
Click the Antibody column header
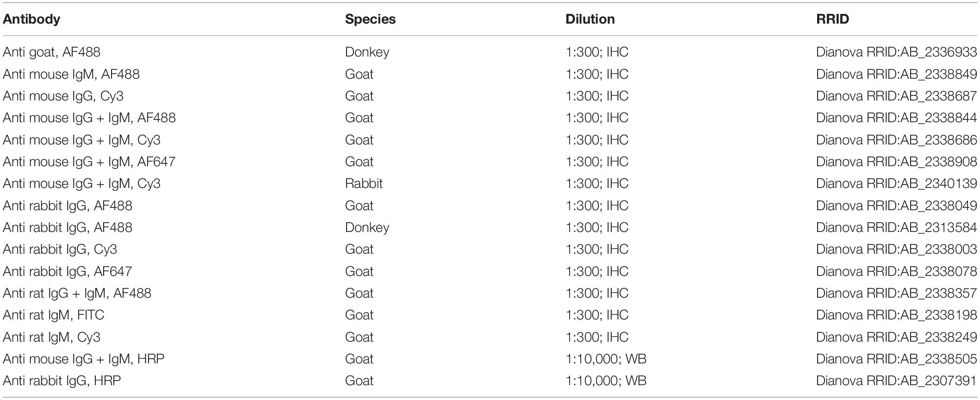pyautogui.click(x=31, y=19)
